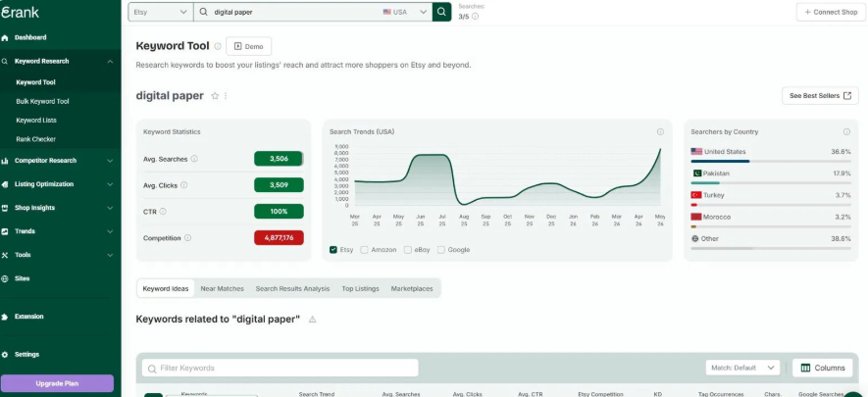Screen dimensions: 868x397
Task: Uncheck the Etsy trend checkbox
Action: [x=333, y=250]
